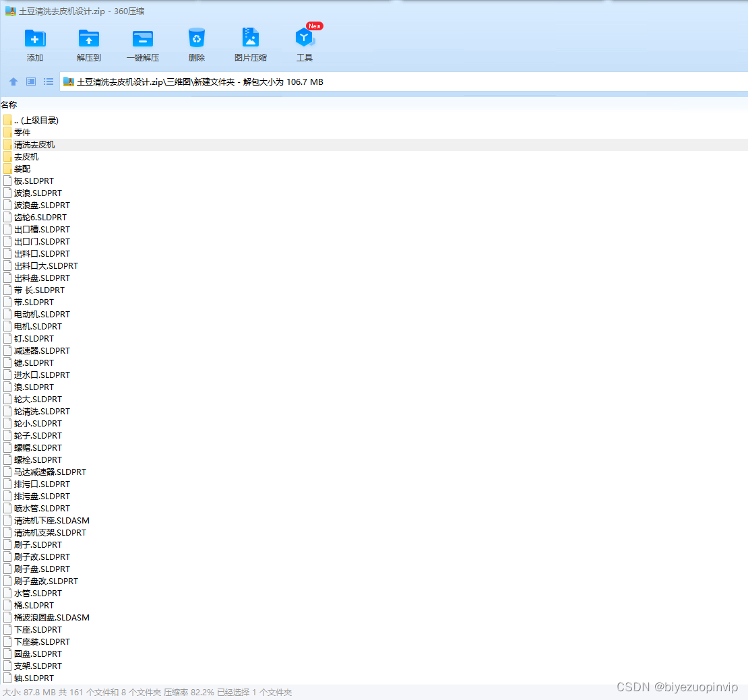Select file 喷水管.SLDPRT
This screenshot has width=748, height=700.
[x=42, y=509]
